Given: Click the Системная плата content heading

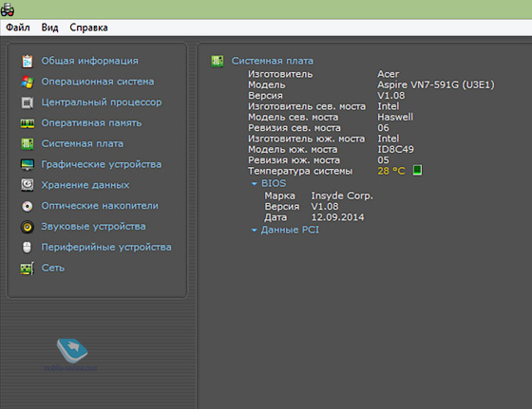Looking at the screenshot, I should pos(273,61).
